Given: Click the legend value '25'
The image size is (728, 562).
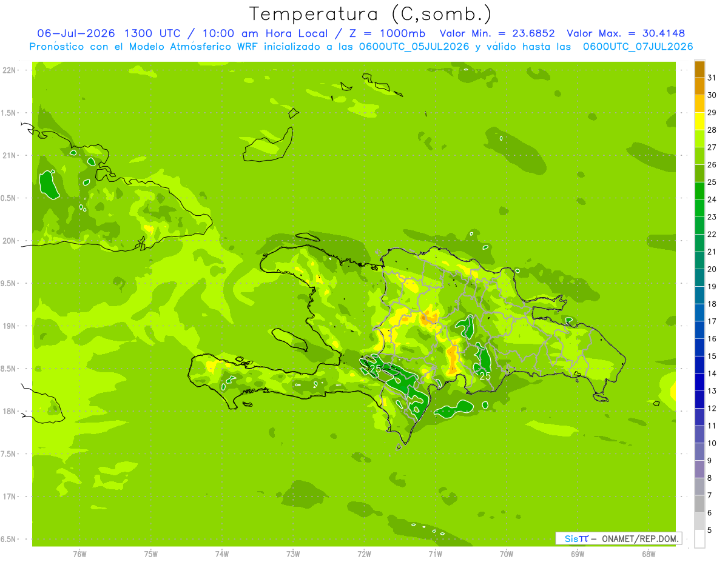Looking at the screenshot, I should [712, 182].
